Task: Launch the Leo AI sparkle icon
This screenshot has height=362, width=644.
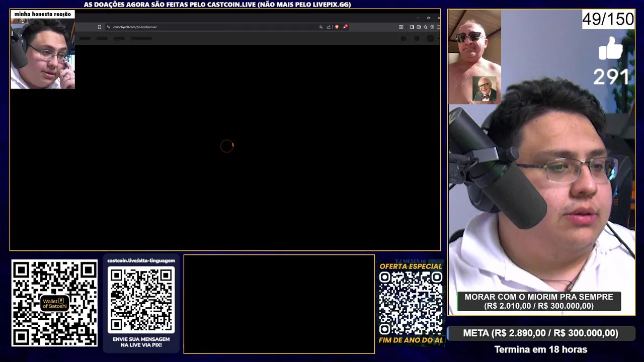Action: 426,27
